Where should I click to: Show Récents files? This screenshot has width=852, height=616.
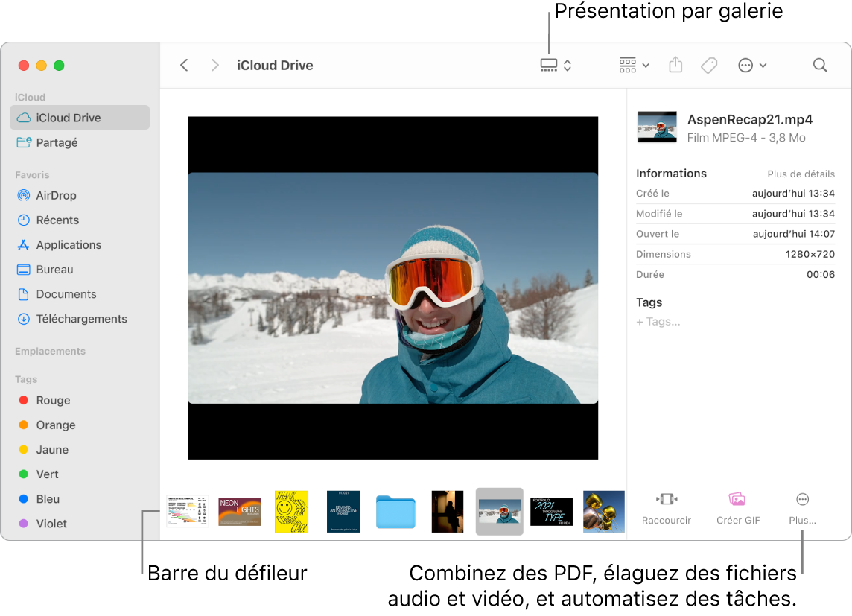click(x=58, y=220)
